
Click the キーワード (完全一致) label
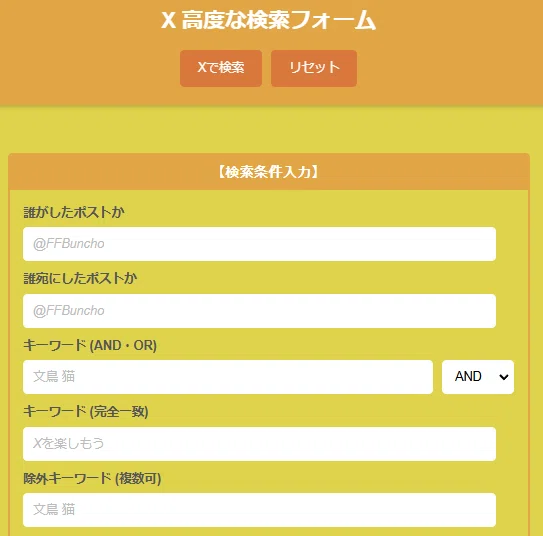click(x=86, y=412)
